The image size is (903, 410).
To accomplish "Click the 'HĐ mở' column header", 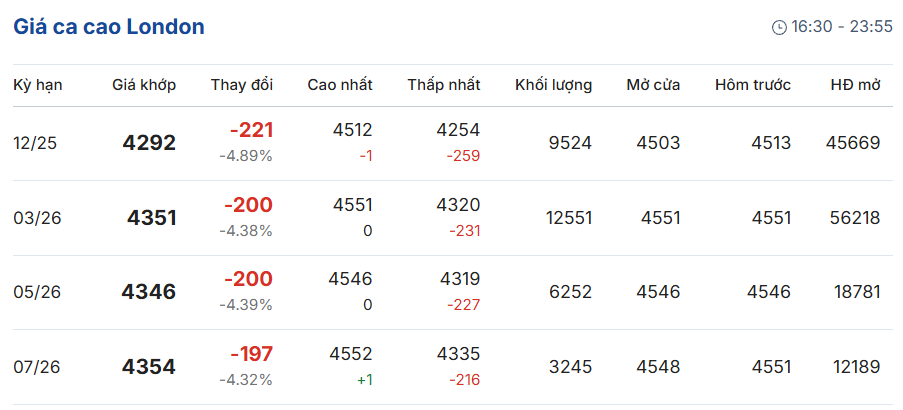I will click(x=855, y=85).
